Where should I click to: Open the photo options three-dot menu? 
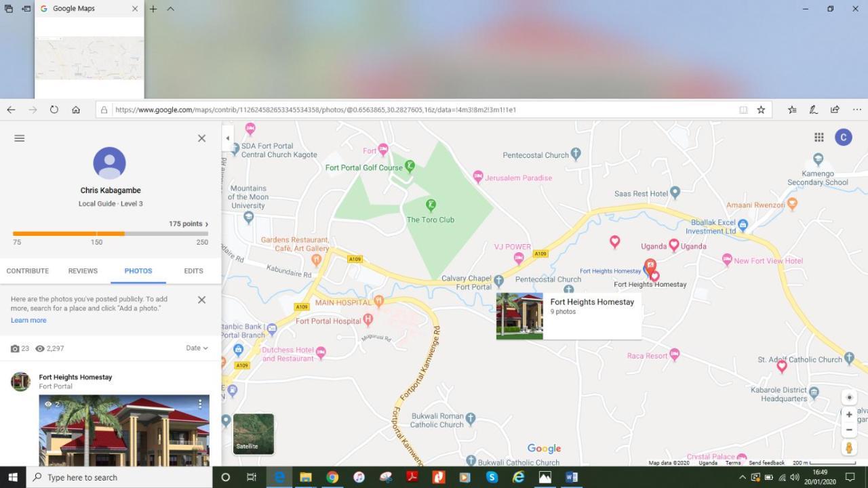click(200, 404)
